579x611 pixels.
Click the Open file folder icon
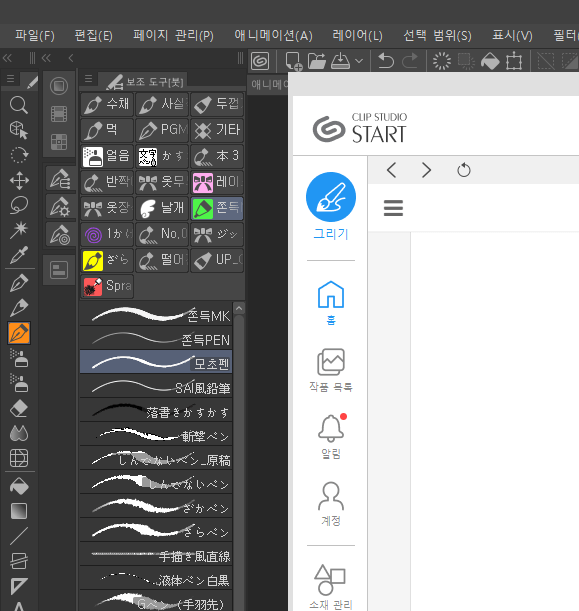[x=316, y=61]
